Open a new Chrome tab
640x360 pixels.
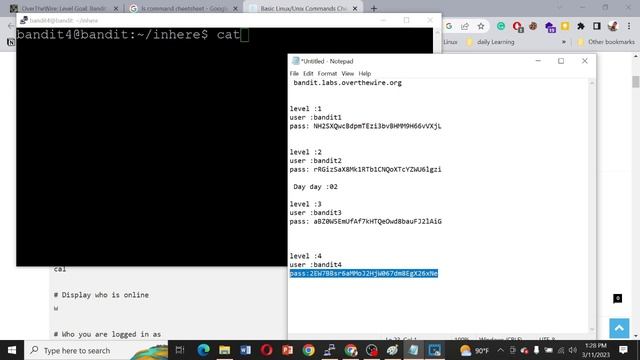coord(374,8)
